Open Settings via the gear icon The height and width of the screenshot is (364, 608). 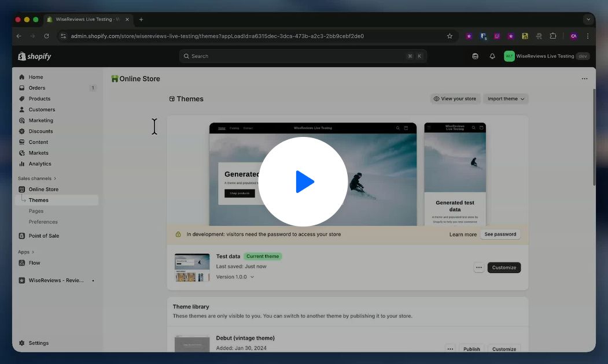pos(22,343)
